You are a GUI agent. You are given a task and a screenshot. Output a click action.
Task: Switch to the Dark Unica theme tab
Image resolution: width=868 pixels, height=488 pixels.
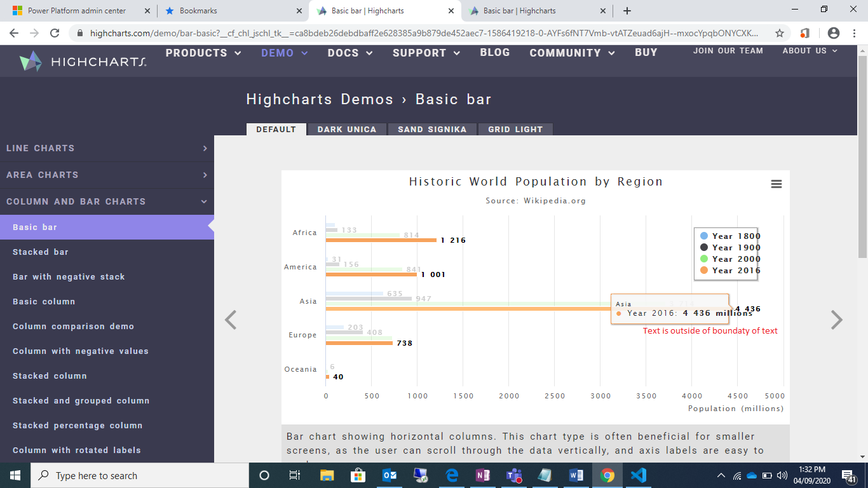pyautogui.click(x=347, y=129)
